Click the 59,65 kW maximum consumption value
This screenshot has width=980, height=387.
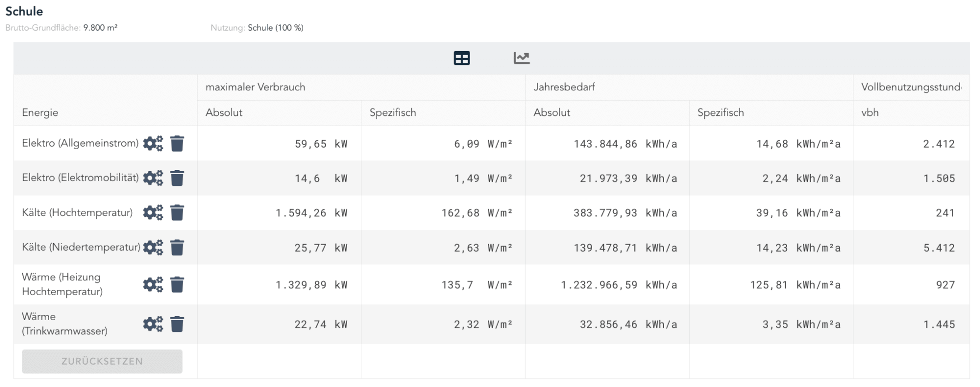(320, 144)
